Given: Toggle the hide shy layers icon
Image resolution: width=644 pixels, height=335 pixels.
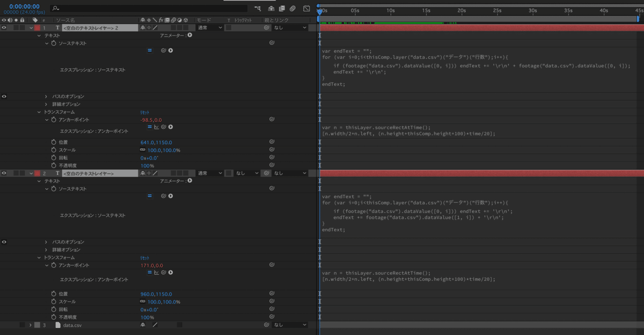Looking at the screenshot, I should coord(271,9).
